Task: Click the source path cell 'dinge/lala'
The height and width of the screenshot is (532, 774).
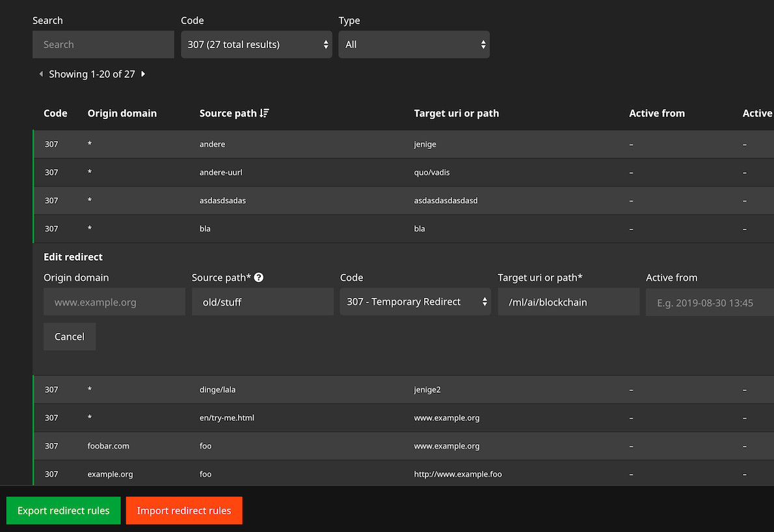Action: [x=218, y=390]
